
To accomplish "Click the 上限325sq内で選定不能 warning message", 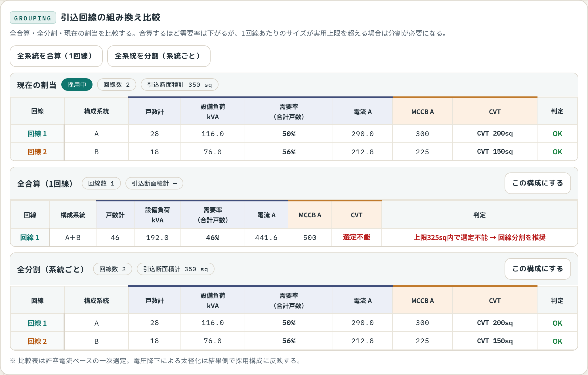I will coord(480,237).
